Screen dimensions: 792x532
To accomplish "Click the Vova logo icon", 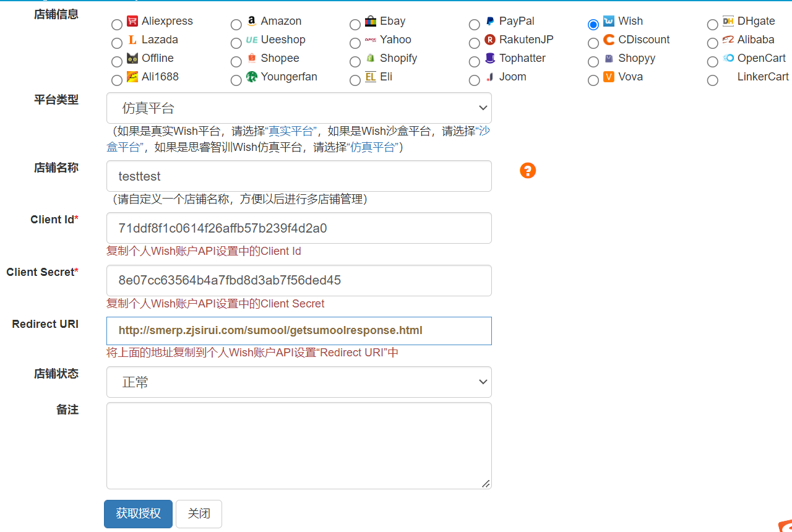I will [x=609, y=77].
